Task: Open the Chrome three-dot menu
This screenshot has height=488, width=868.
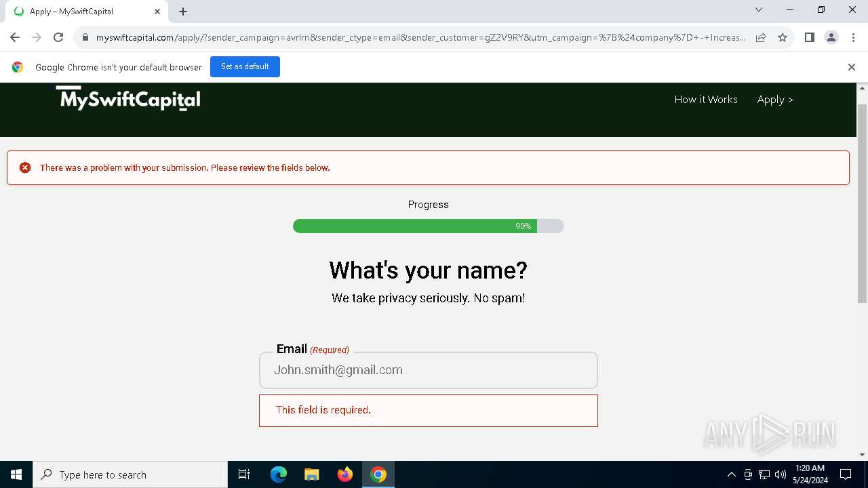Action: click(x=853, y=38)
